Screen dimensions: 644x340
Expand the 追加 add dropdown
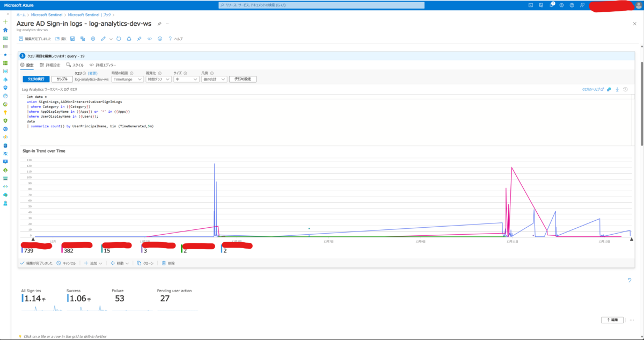93,263
